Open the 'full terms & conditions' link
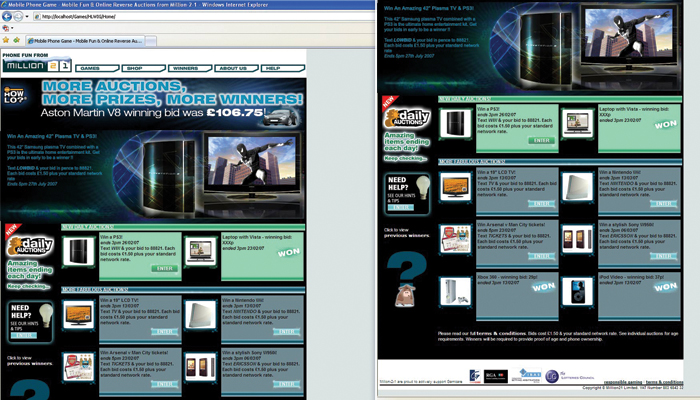 [x=497, y=333]
